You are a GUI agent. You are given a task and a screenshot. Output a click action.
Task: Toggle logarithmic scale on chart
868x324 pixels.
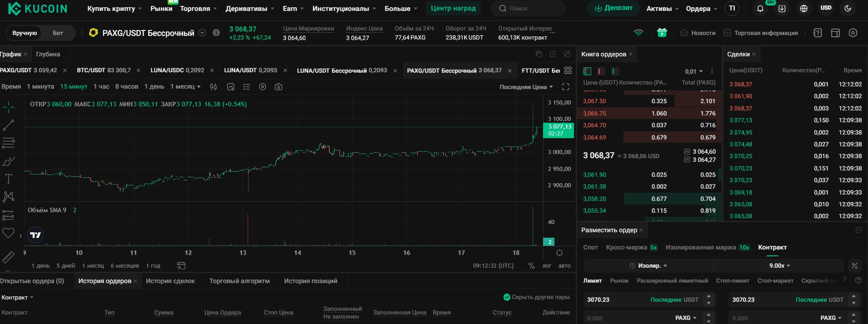click(x=547, y=266)
